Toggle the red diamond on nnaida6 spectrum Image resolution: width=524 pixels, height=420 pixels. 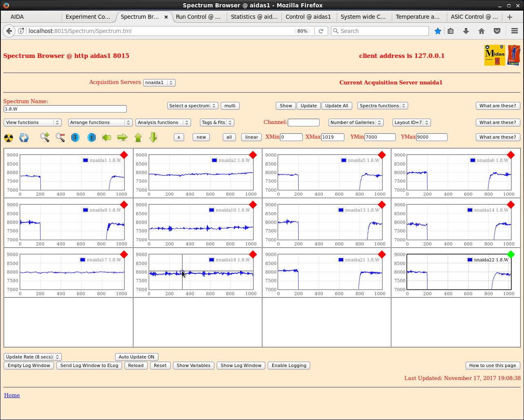(x=511, y=155)
